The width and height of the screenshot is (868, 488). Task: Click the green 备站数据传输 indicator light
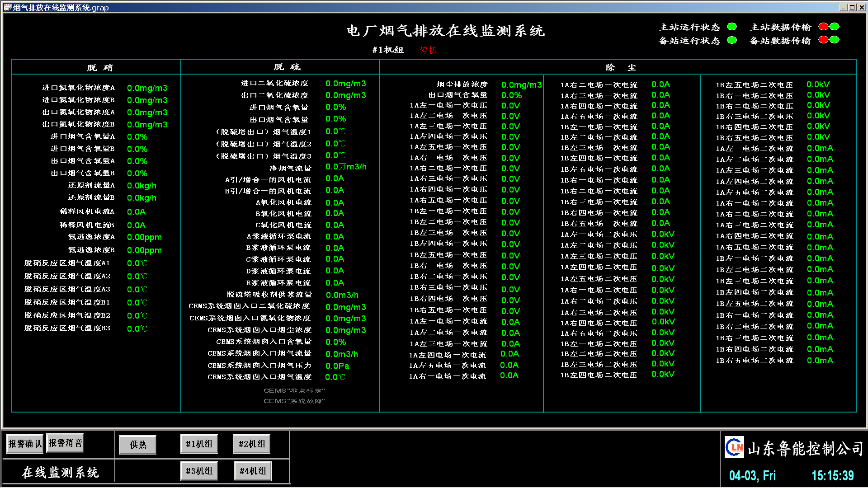coord(835,40)
